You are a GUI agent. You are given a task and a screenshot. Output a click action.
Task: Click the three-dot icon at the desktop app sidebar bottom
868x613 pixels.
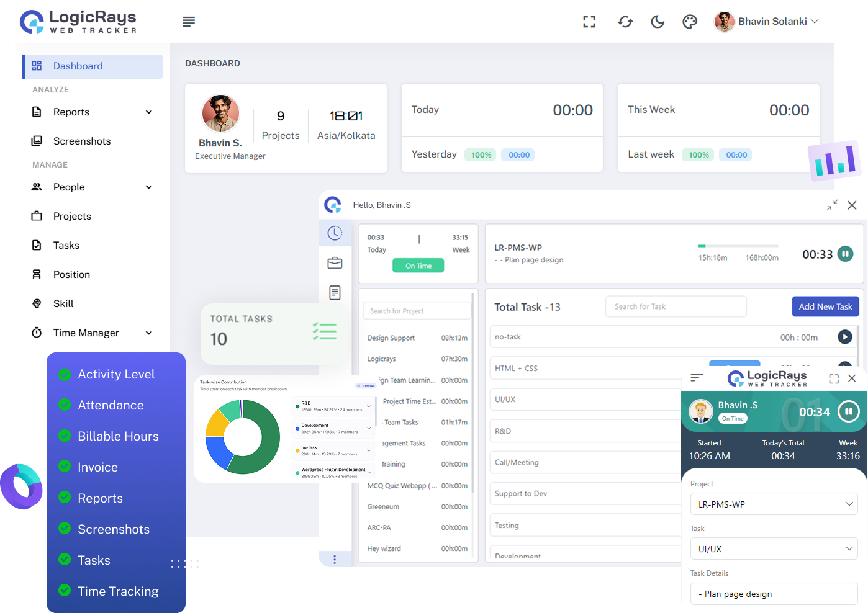click(335, 560)
